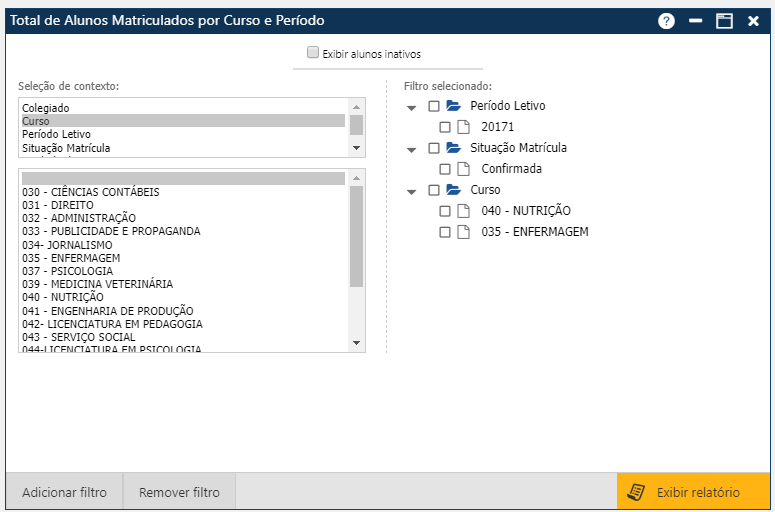Screen dimensions: 775x512
Task: Select Curso in context selection list
Action: 183,121
